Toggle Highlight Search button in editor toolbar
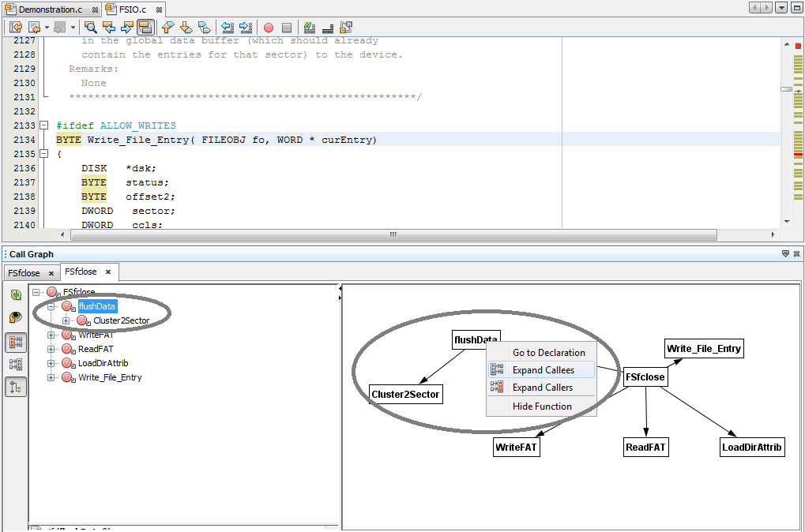This screenshot has height=532, width=805. tap(145, 27)
